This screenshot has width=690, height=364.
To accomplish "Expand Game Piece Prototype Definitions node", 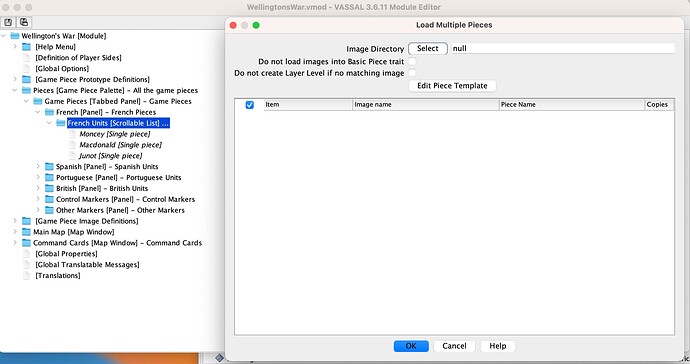I will (x=15, y=79).
